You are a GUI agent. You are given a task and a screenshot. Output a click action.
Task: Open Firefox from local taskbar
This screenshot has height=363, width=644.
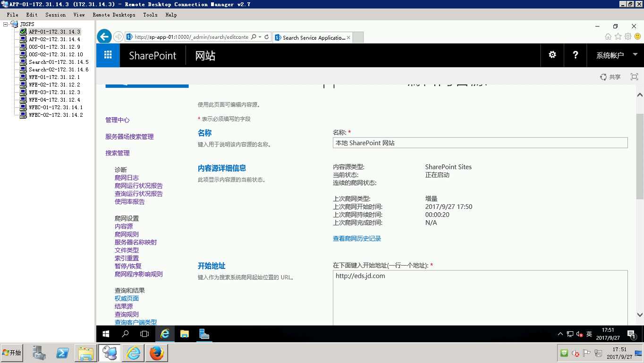click(156, 353)
